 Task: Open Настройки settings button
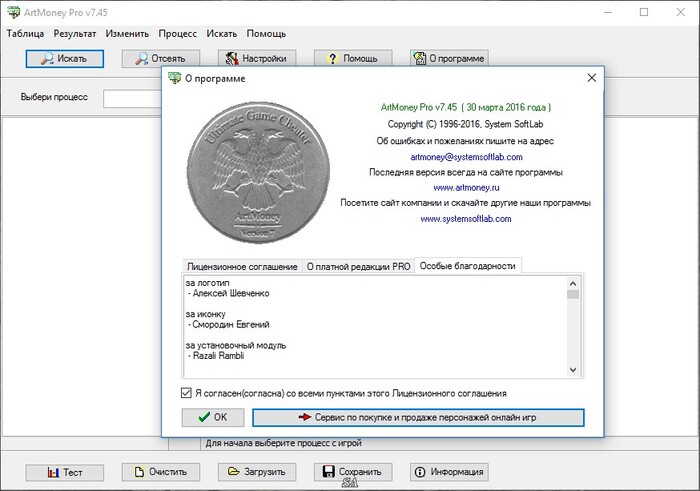(257, 58)
